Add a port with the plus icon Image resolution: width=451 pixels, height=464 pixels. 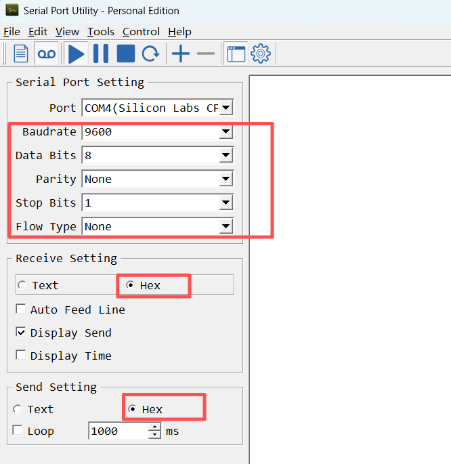click(181, 53)
